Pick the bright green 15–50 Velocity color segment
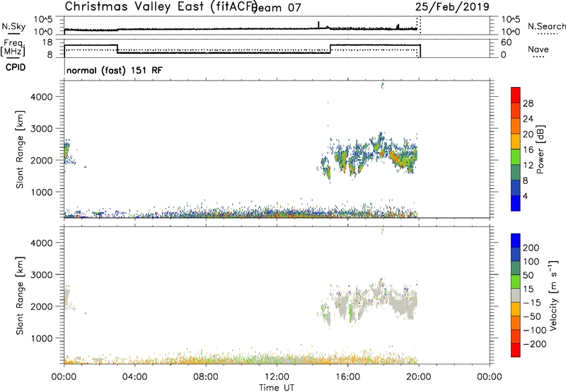Viewport: 566px width, 392px height. pyautogui.click(x=516, y=282)
